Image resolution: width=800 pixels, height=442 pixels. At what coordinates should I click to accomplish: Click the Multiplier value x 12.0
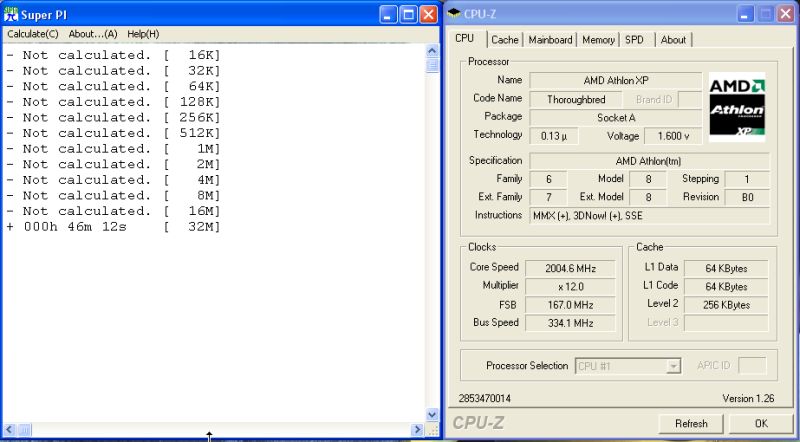tap(570, 287)
